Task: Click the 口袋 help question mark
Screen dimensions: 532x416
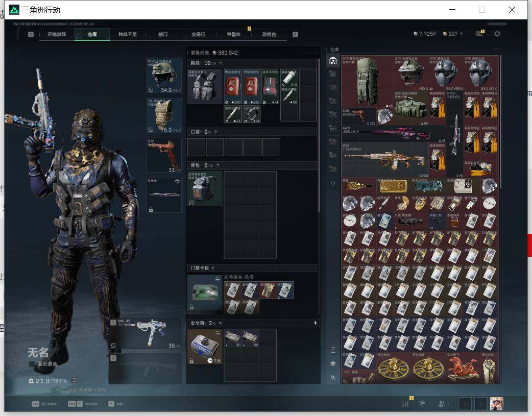Action: (215, 132)
